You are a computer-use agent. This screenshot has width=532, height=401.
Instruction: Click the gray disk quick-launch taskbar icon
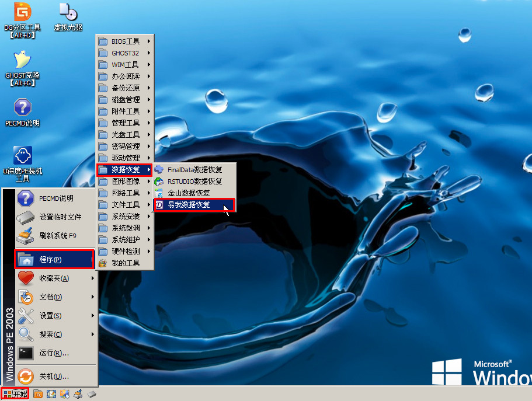pos(92,394)
